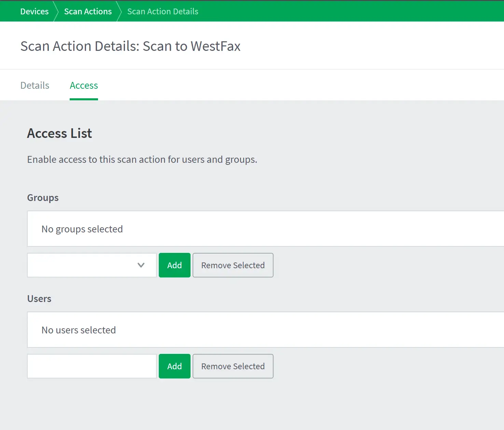The image size is (504, 430).
Task: Navigate back to Scan Actions breadcrumb
Action: coord(88,11)
